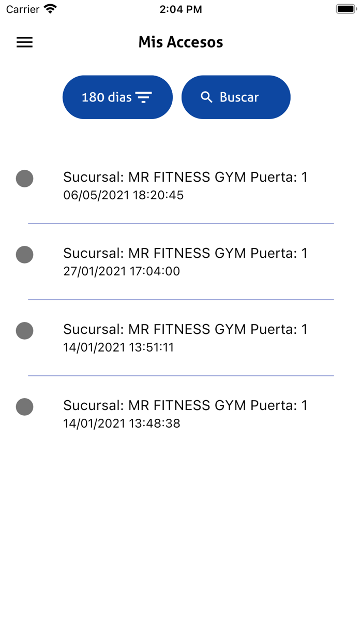
Task: Tap the gray circle beside the 27/01/2021 entry
Action: click(x=24, y=255)
